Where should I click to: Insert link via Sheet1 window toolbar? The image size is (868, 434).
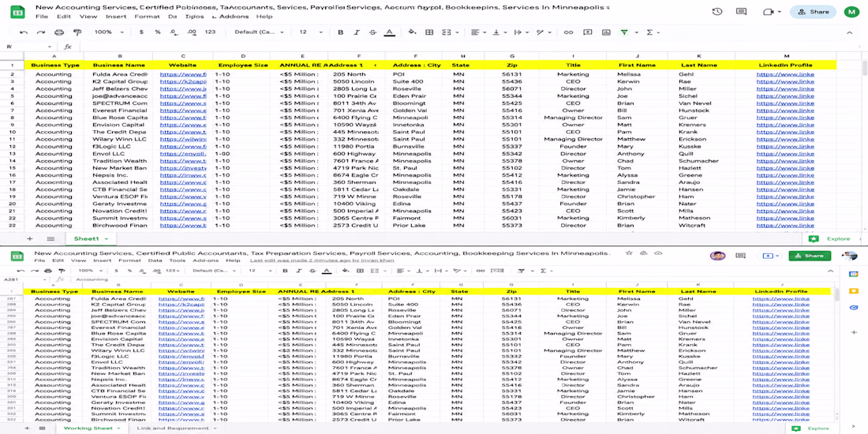pos(568,32)
